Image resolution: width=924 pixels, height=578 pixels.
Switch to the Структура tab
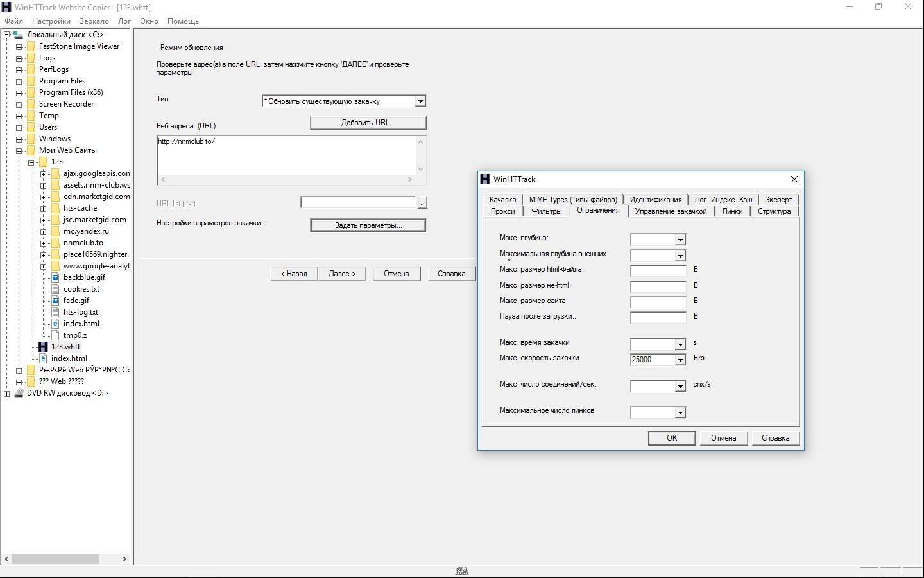pos(774,211)
